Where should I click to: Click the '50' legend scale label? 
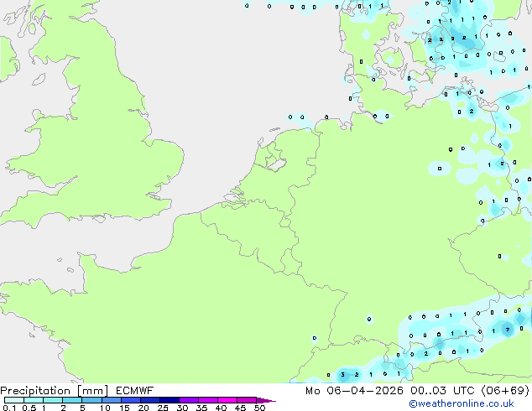pyautogui.click(x=259, y=408)
